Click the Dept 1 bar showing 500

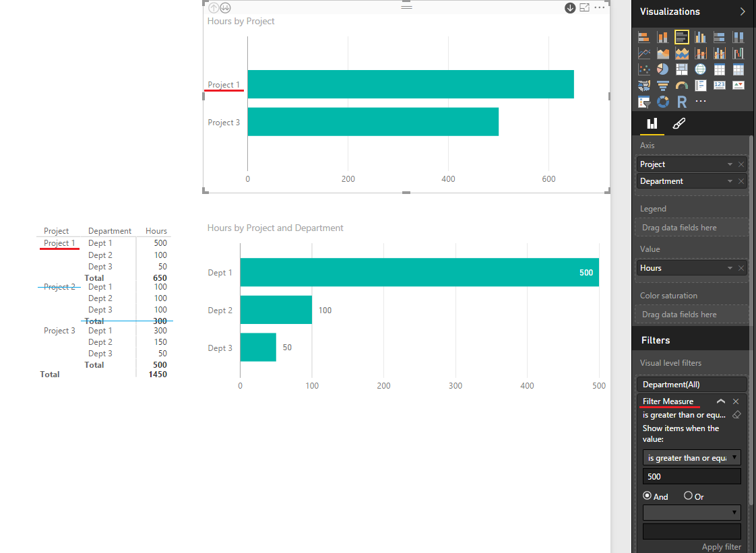(420, 272)
